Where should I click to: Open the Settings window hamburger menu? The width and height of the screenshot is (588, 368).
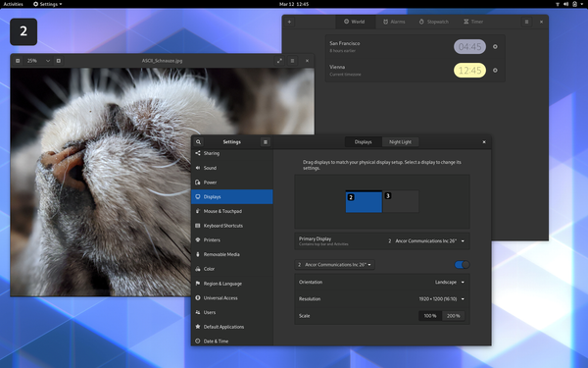point(266,142)
